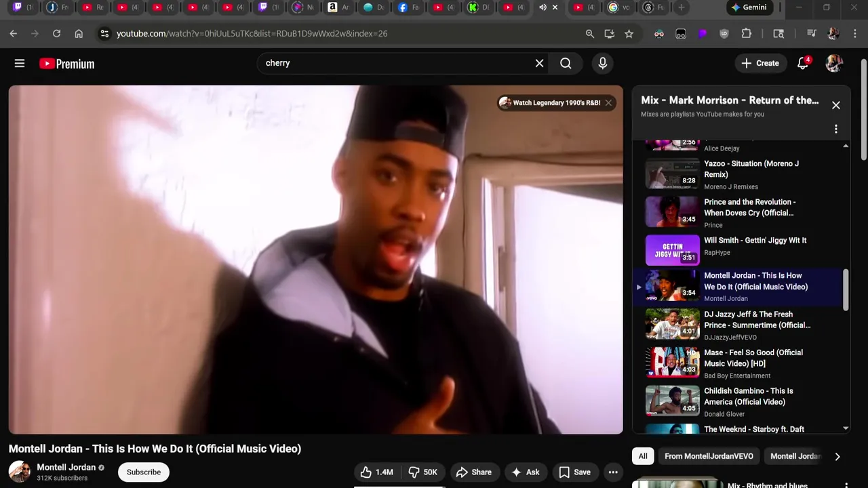Open the browser three-dot menu
Viewport: 868px width, 488px height.
(x=855, y=33)
